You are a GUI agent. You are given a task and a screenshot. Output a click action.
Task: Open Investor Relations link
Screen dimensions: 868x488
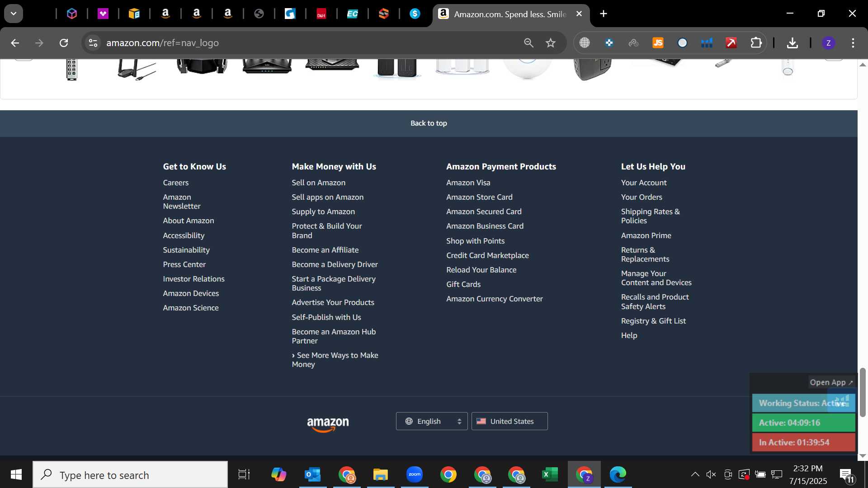(193, 279)
